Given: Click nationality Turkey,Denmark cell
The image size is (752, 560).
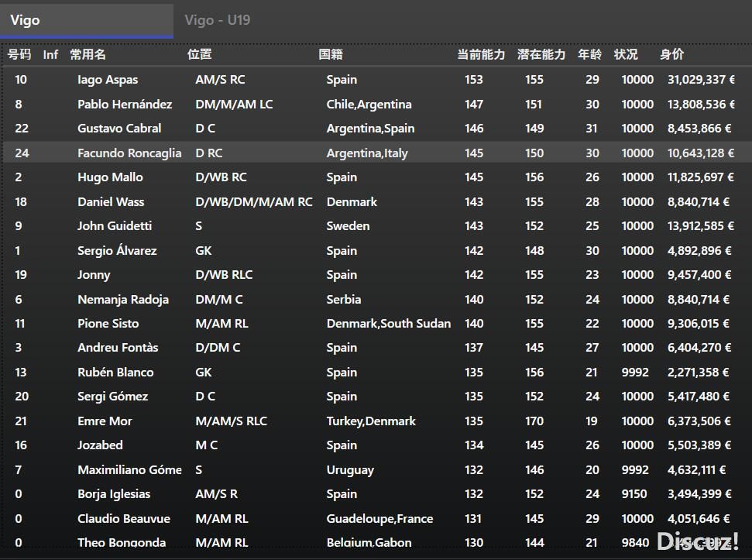Looking at the screenshot, I should pyautogui.click(x=371, y=421).
